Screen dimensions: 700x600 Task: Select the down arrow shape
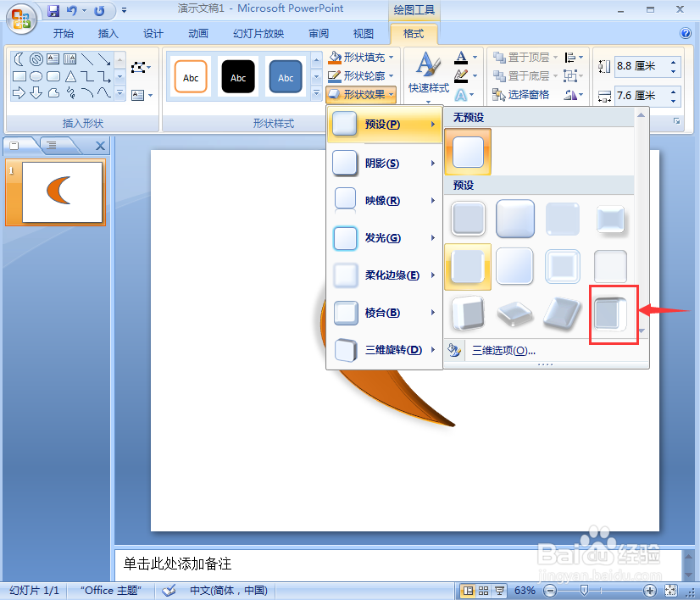36,93
